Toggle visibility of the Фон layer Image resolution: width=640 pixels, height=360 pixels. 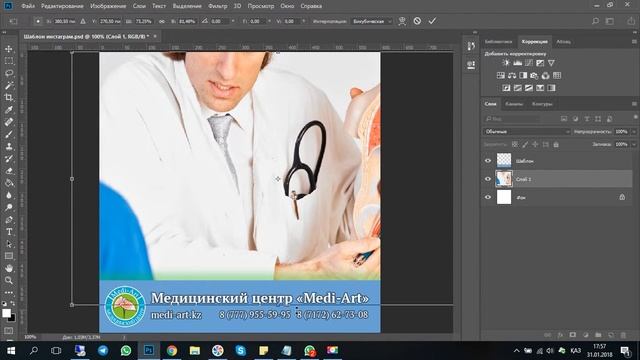[488, 197]
